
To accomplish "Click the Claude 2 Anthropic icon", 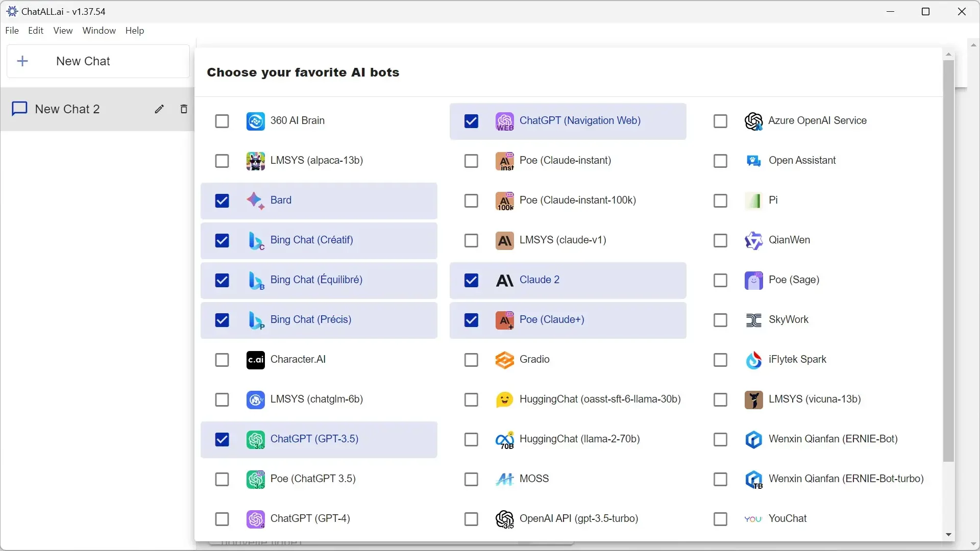I will [504, 281].
